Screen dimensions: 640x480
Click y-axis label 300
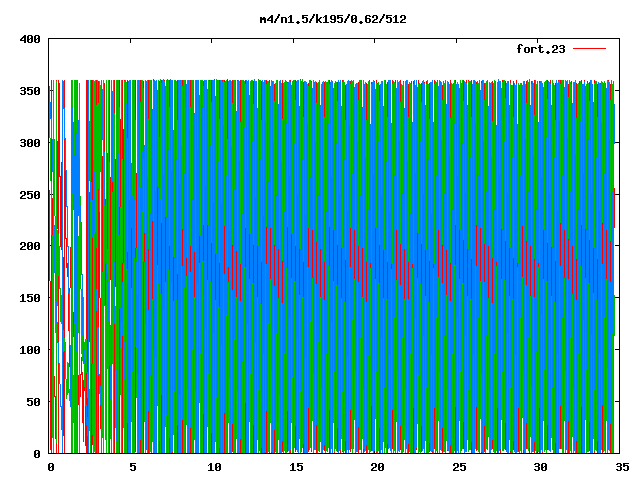[x=30, y=143]
